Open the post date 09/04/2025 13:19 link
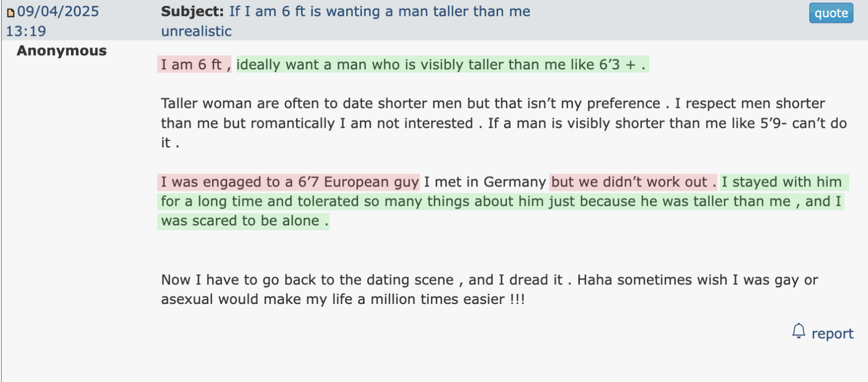The image size is (868, 382). [x=52, y=21]
